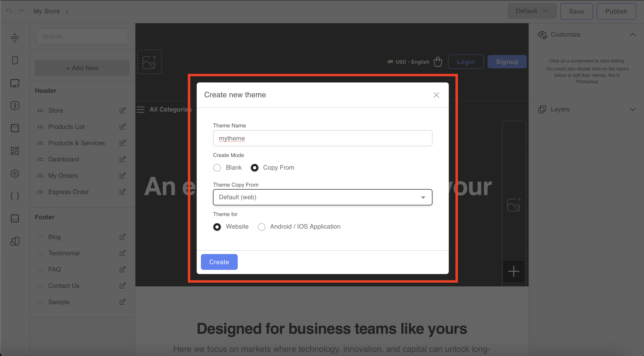Choose Website as theme target
This screenshot has height=356, width=644.
tap(217, 227)
